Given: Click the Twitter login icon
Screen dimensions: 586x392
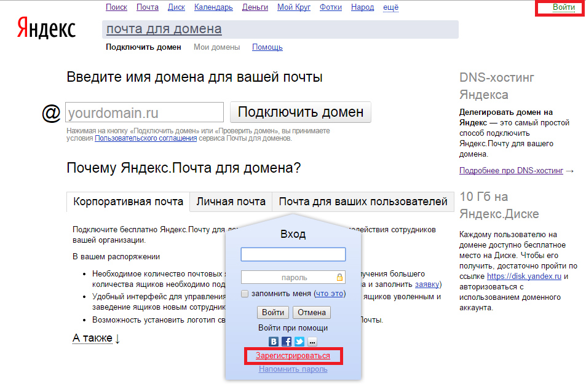Looking at the screenshot, I should pos(299,342).
